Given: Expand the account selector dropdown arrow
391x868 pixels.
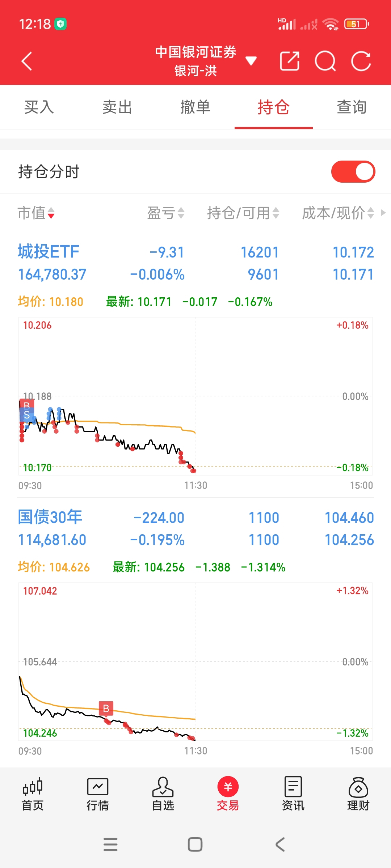Looking at the screenshot, I should (251, 61).
